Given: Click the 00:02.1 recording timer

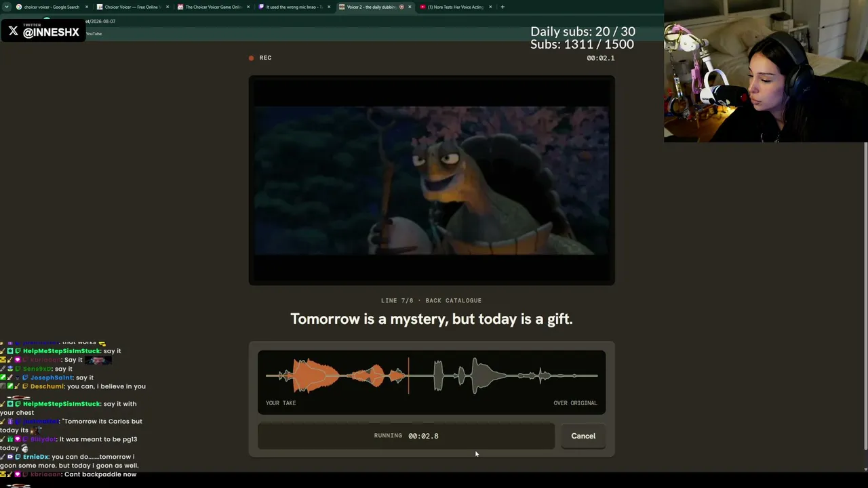Looking at the screenshot, I should [601, 58].
